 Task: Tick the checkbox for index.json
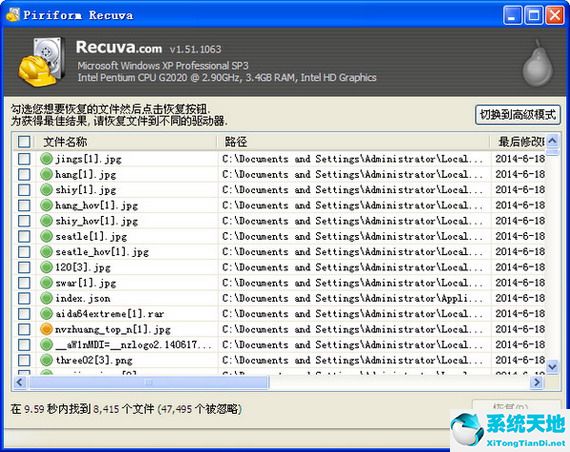coord(24,298)
